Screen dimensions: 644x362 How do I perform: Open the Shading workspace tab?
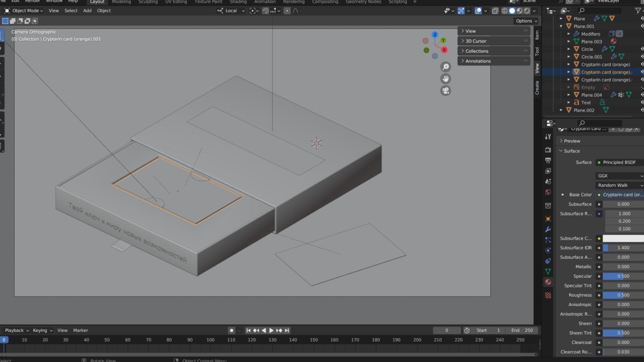[x=238, y=2]
